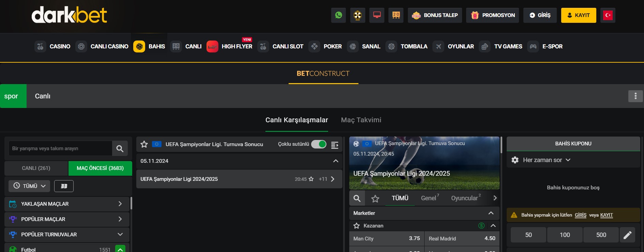644x252 pixels.
Task: Click BONUS TALEP button
Action: (435, 15)
